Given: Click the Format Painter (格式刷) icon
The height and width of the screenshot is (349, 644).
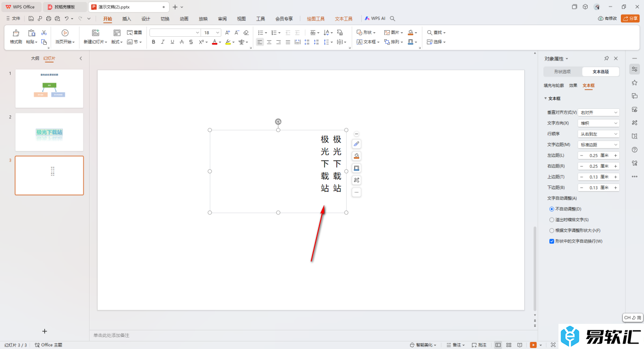Looking at the screenshot, I should point(16,33).
